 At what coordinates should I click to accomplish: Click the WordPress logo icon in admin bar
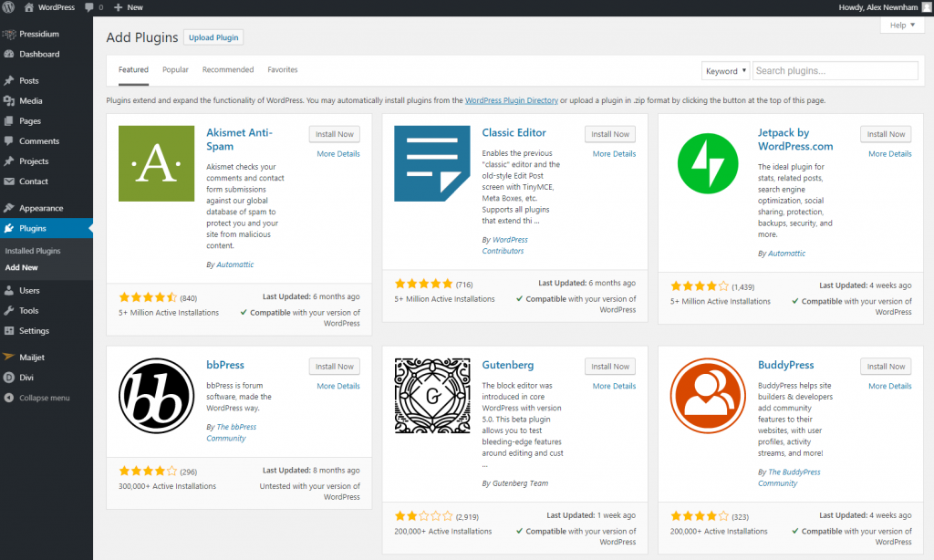point(8,7)
